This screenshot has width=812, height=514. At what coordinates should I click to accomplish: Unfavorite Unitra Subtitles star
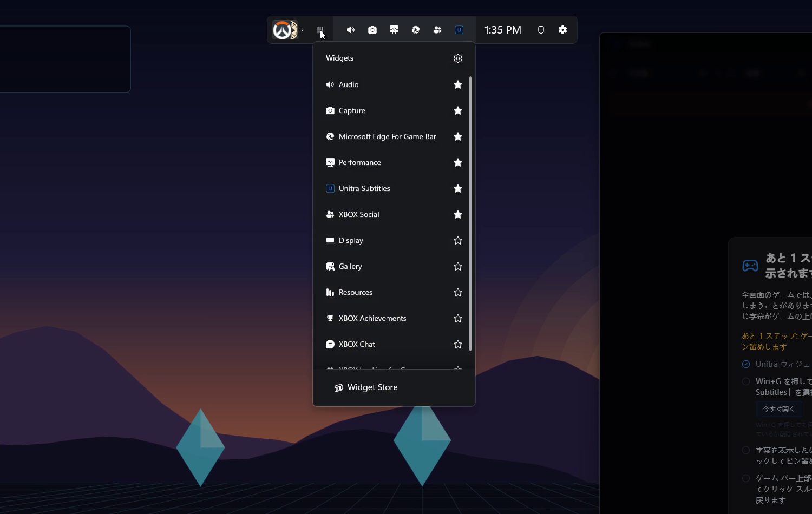pyautogui.click(x=458, y=188)
